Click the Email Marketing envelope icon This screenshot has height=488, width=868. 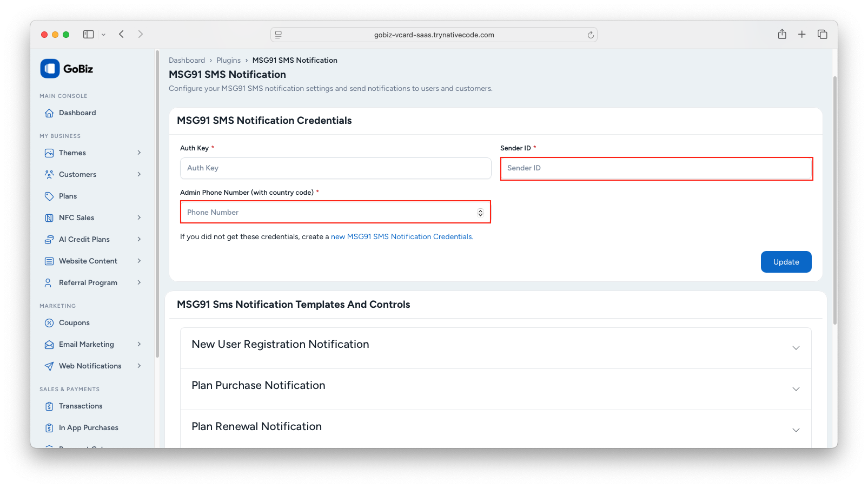tap(49, 345)
